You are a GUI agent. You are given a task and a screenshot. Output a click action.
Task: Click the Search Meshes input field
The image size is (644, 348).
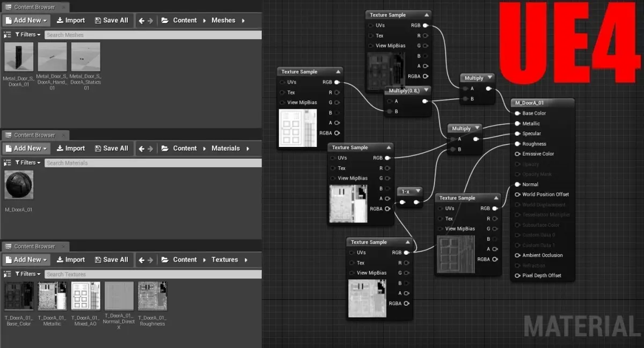[153, 35]
